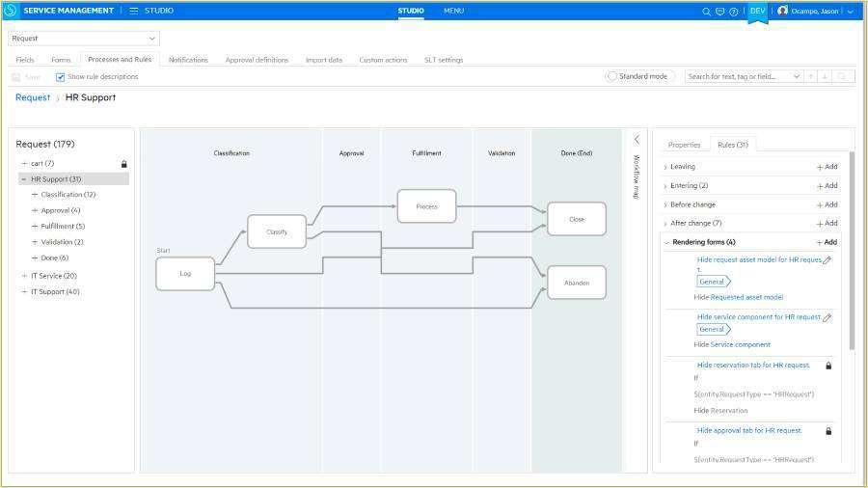
Task: Toggle the Standard mode switch
Action: [612, 76]
